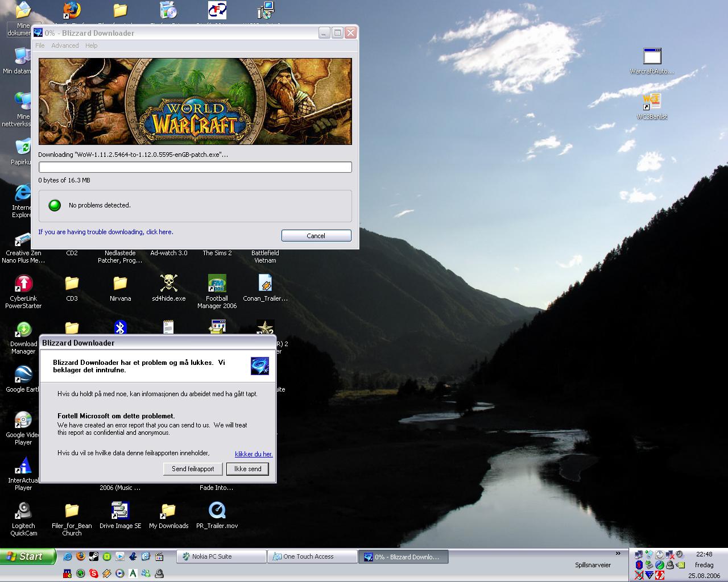This screenshot has height=582, width=728.
Task: Open the Start menu
Action: click(28, 556)
